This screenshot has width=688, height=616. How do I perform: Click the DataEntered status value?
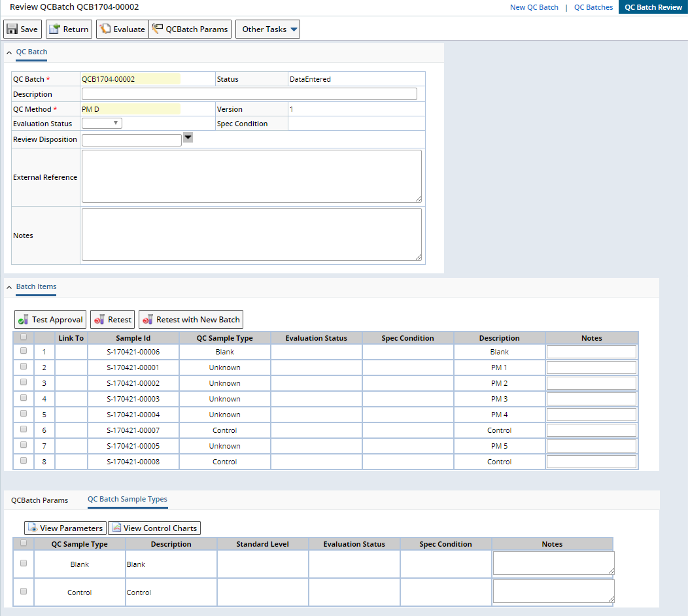(310, 79)
